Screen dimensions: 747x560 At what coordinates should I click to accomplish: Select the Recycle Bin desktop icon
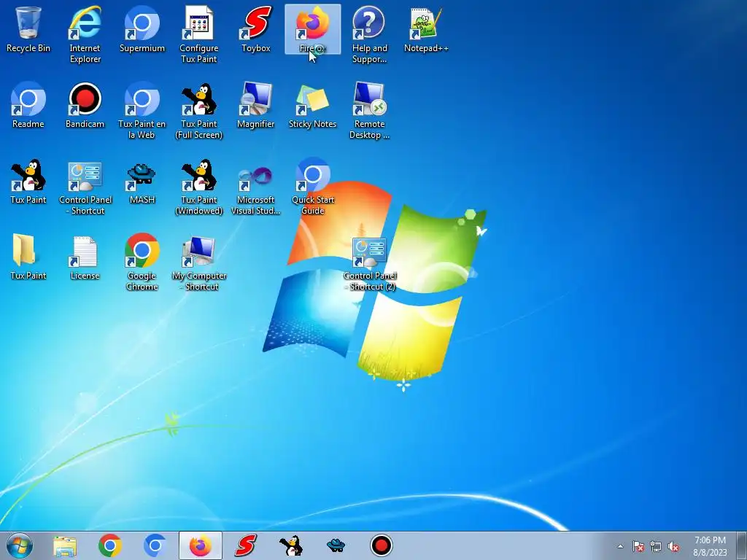(28, 29)
